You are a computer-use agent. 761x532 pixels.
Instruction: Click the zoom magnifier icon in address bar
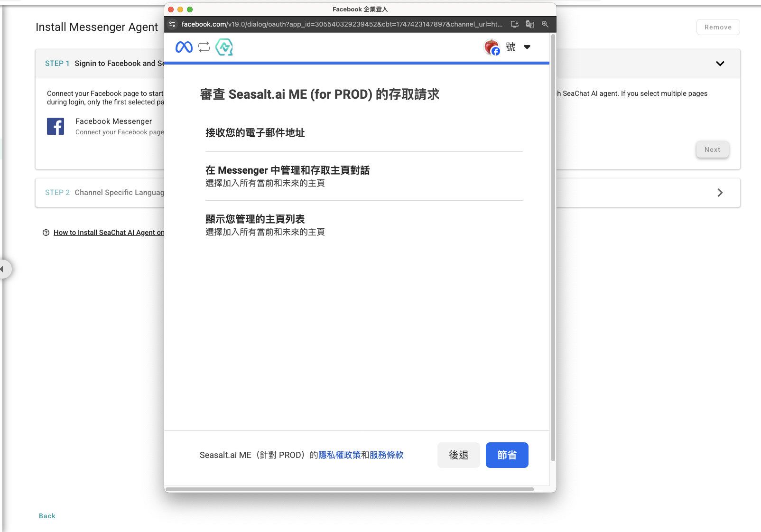point(545,24)
